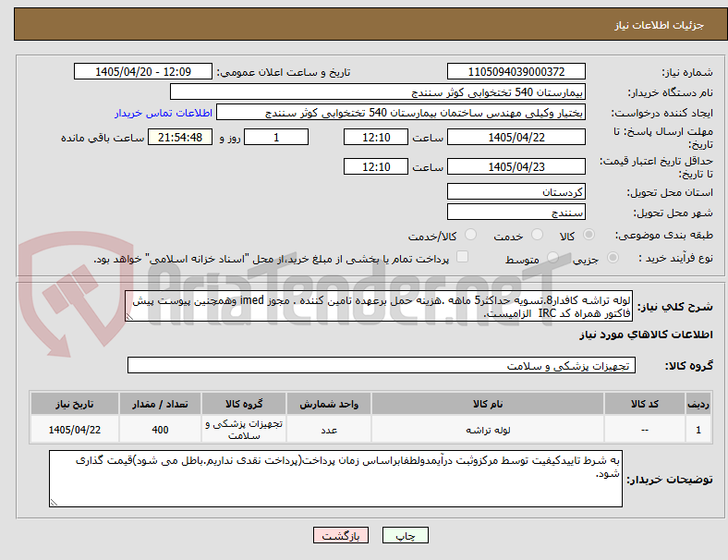Toggle the اسناد خزانه اسلامی payment checkbox
728x560 pixels.
coord(463,257)
